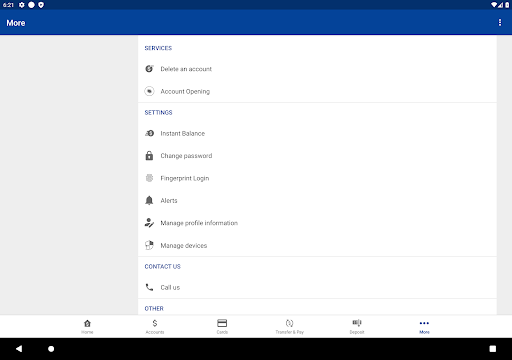Open Delete an account

coord(317,69)
